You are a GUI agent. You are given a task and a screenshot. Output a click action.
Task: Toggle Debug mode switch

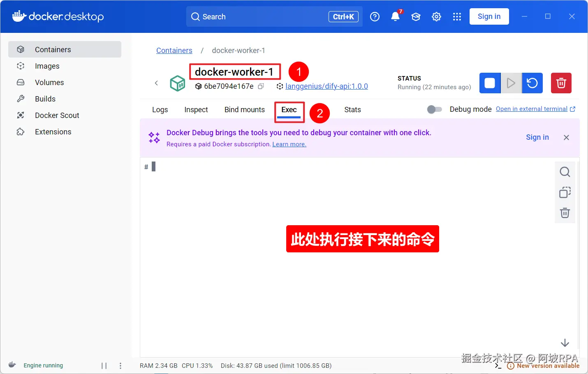point(434,109)
